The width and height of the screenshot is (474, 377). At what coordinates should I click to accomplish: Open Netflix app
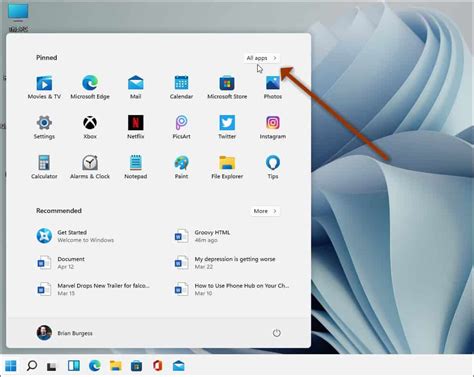(135, 127)
